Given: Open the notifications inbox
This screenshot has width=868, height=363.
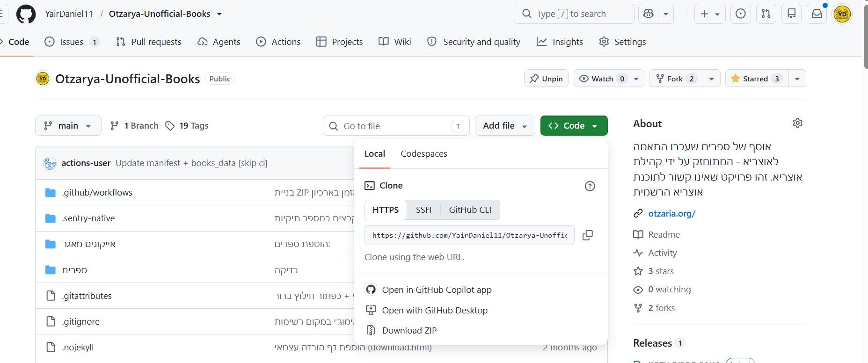Looking at the screenshot, I should pos(817,14).
